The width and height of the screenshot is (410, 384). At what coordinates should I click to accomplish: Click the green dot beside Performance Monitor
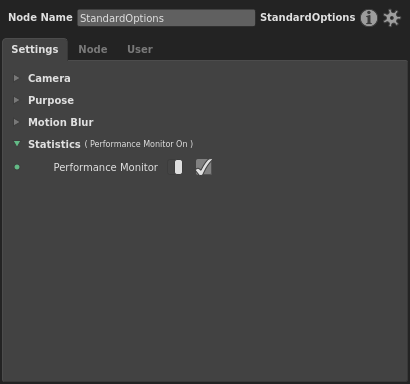(17, 167)
